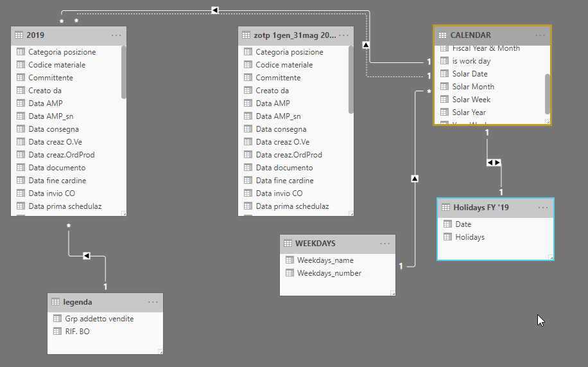Select 'Date' field in Holidays FY '19
The width and height of the screenshot is (588, 367).
coord(463,224)
